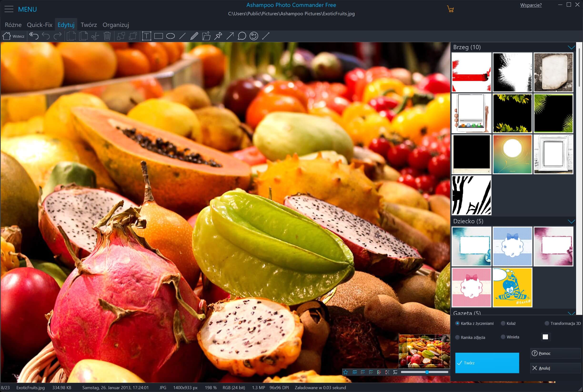Viewport: 583px width, 392px height.
Task: Select the ellipse shape tool
Action: click(171, 36)
